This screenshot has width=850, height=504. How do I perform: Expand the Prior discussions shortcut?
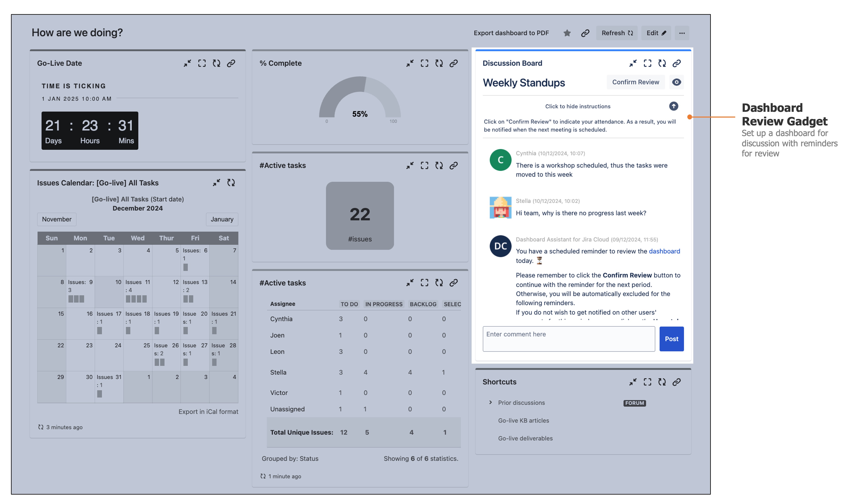(x=491, y=402)
